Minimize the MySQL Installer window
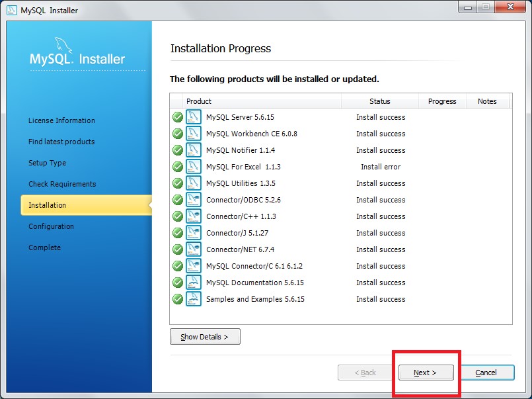 [x=468, y=7]
